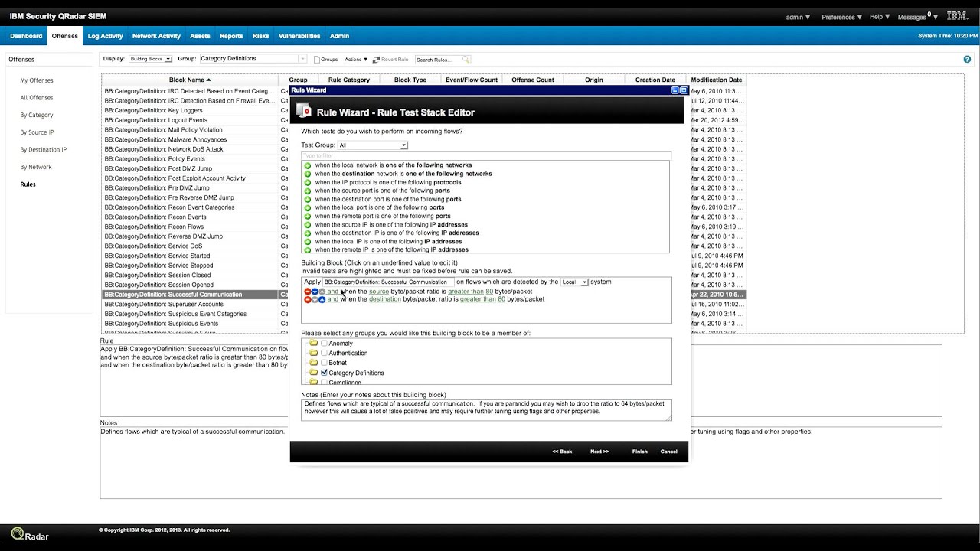980x551 pixels.
Task: Click the building block name input field
Action: click(387, 282)
